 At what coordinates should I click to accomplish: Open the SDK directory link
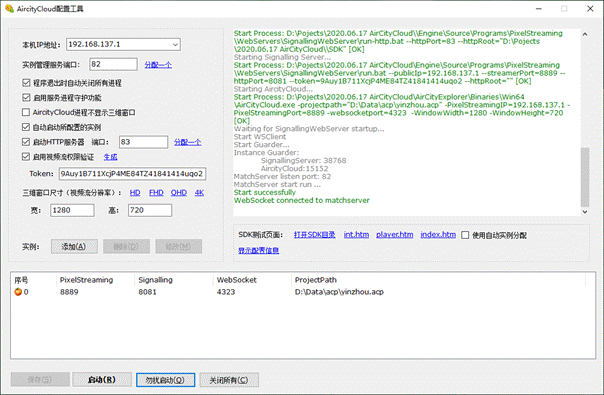314,235
